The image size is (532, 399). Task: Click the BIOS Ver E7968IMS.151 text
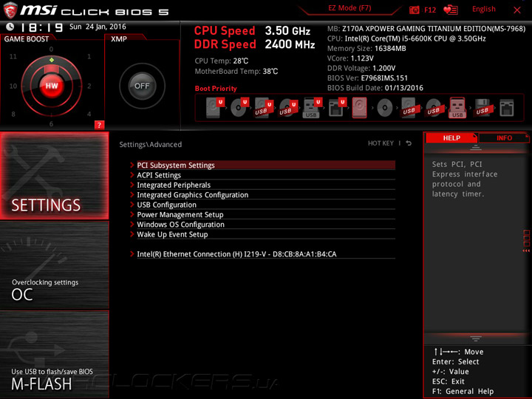click(367, 78)
